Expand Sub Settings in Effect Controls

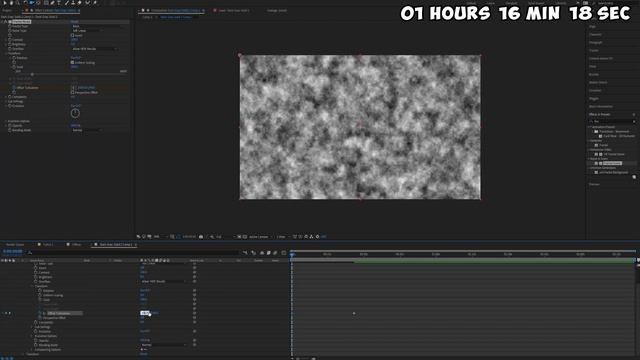[6, 102]
